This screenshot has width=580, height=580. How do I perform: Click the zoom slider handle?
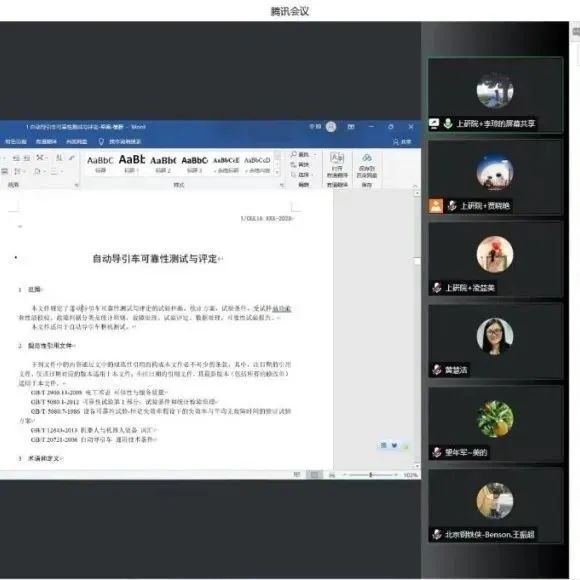click(370, 475)
